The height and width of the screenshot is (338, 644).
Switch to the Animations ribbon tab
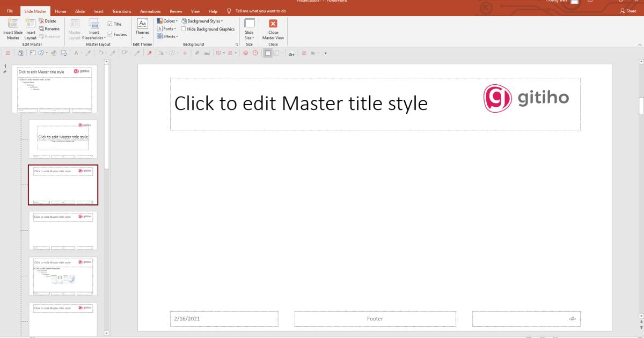[150, 11]
